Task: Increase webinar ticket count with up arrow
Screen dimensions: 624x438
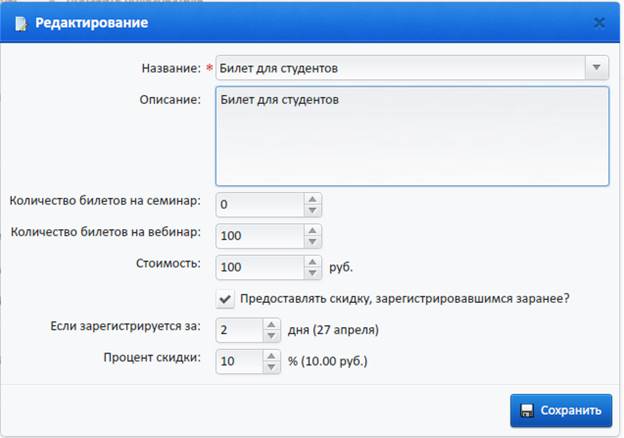Action: (313, 230)
